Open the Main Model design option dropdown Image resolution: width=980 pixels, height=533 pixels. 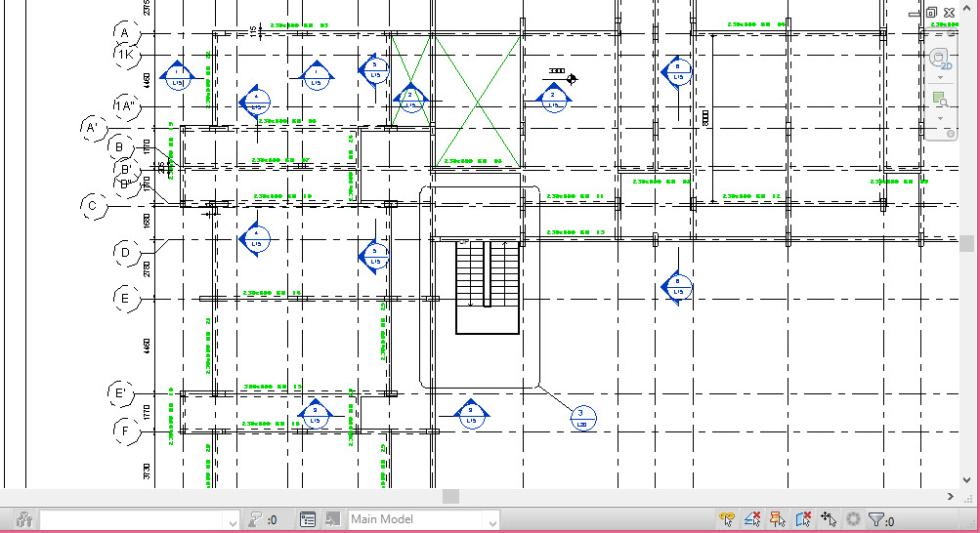coord(423,519)
